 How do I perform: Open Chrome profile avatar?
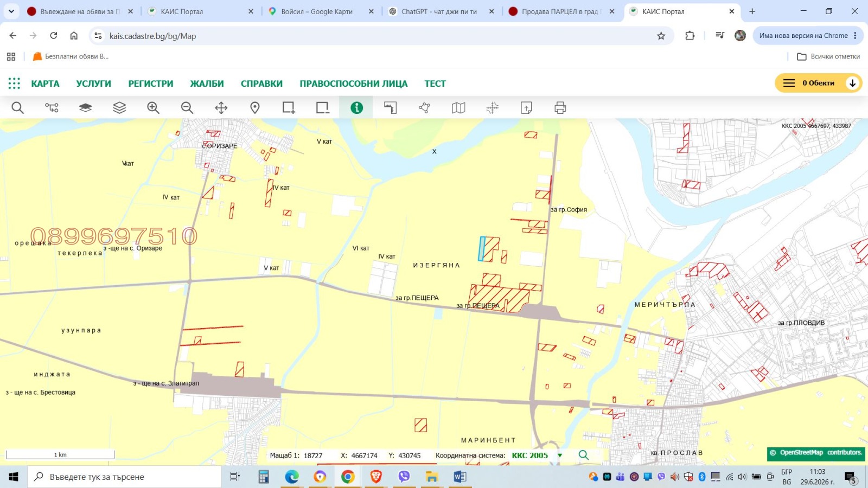point(740,36)
